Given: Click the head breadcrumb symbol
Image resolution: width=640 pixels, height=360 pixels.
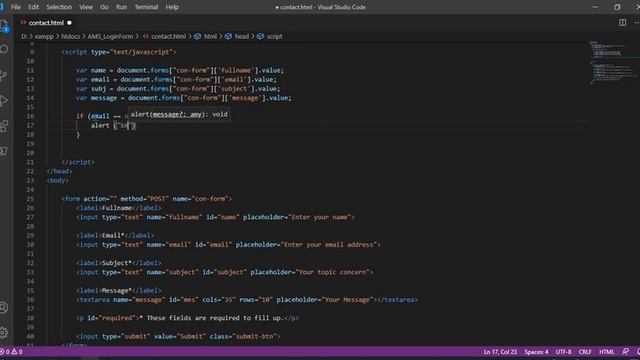Looking at the screenshot, I should [x=242, y=36].
